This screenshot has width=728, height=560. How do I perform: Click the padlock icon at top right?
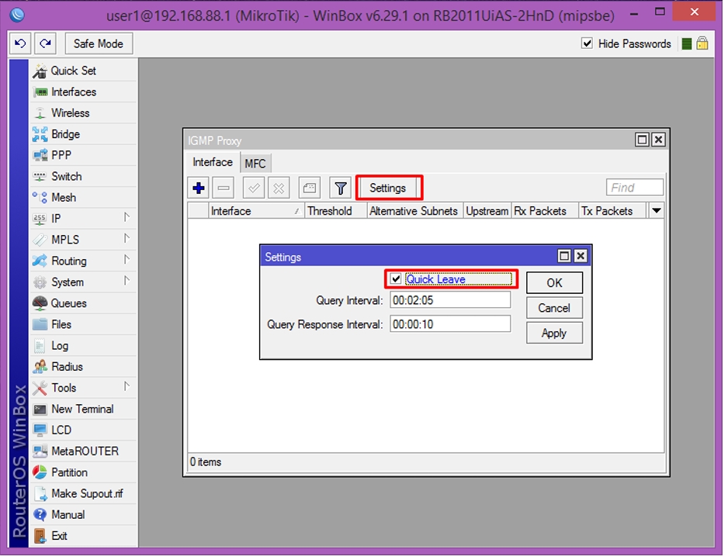coord(702,43)
